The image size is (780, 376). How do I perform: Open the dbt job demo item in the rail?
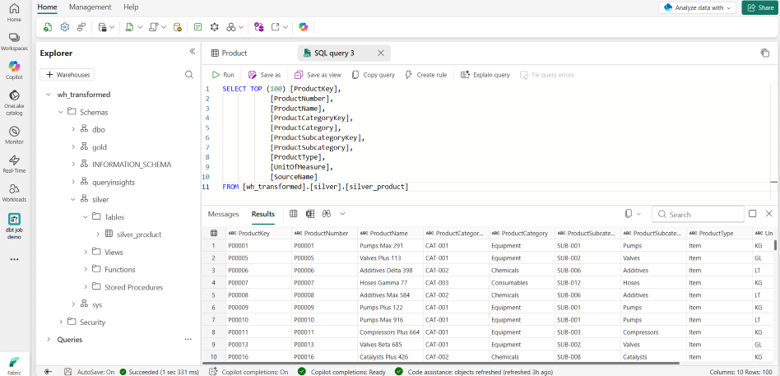click(14, 226)
